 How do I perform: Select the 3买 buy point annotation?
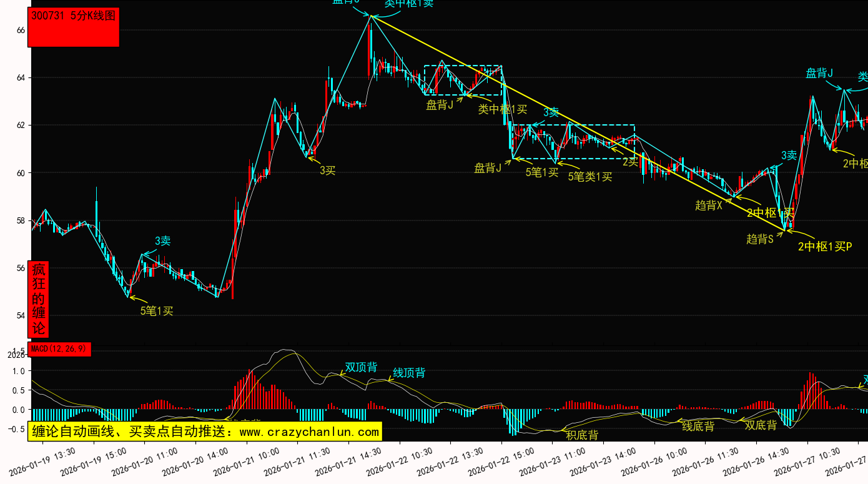point(328,170)
